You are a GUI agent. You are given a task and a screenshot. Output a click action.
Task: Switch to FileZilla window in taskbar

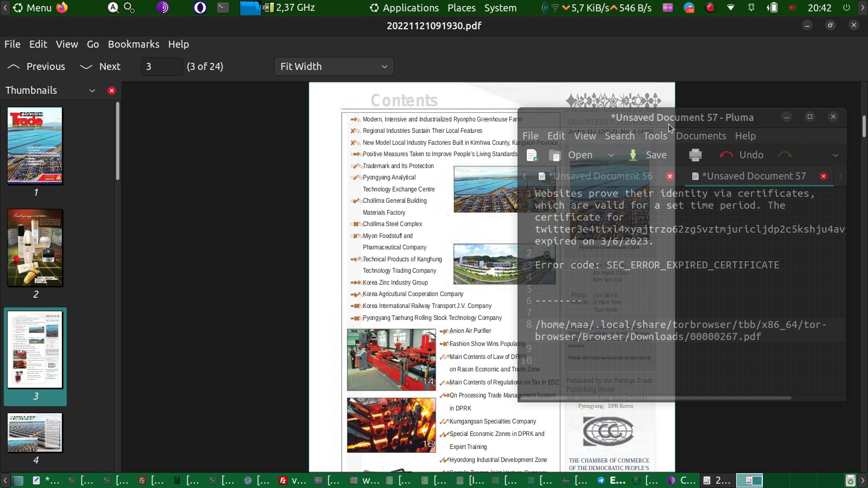[x=293, y=480]
